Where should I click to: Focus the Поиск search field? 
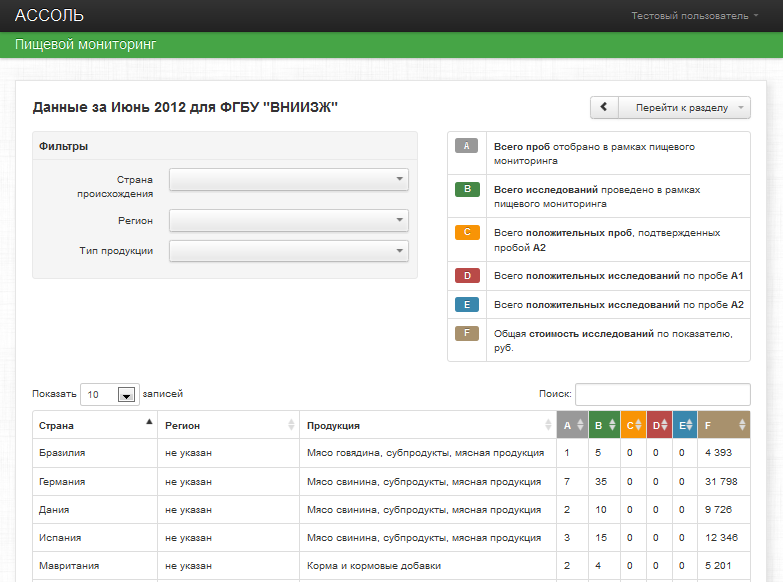point(662,394)
